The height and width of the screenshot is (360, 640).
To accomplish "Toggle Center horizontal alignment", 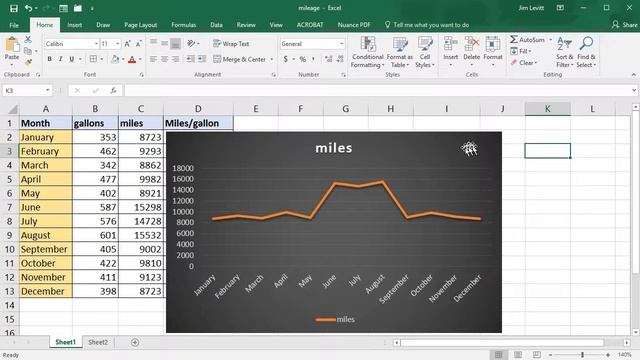I will point(164,59).
